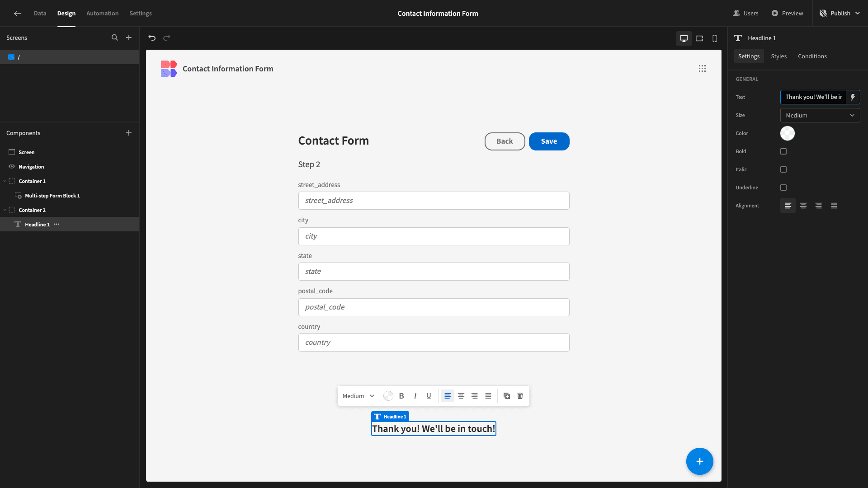Image resolution: width=868 pixels, height=488 pixels.
Task: Open the Color swatch in settings panel
Action: (x=787, y=133)
